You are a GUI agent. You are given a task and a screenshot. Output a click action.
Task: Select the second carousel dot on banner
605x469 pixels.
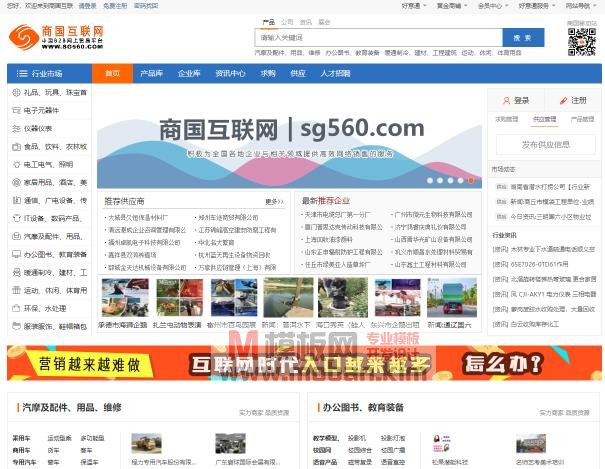pos(440,181)
